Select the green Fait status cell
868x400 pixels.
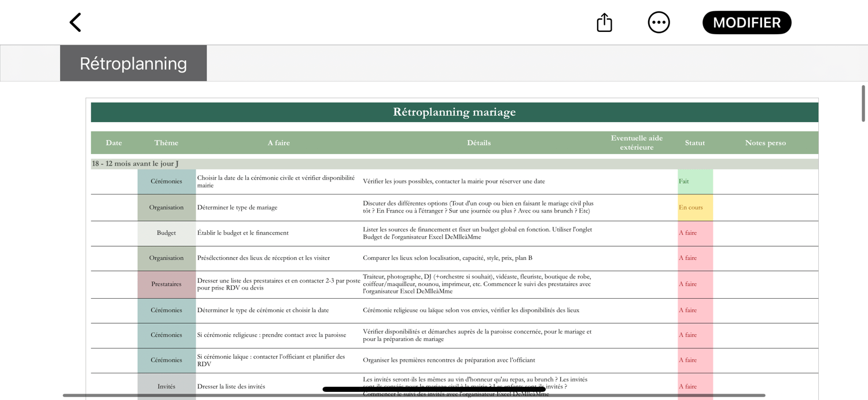tap(695, 182)
